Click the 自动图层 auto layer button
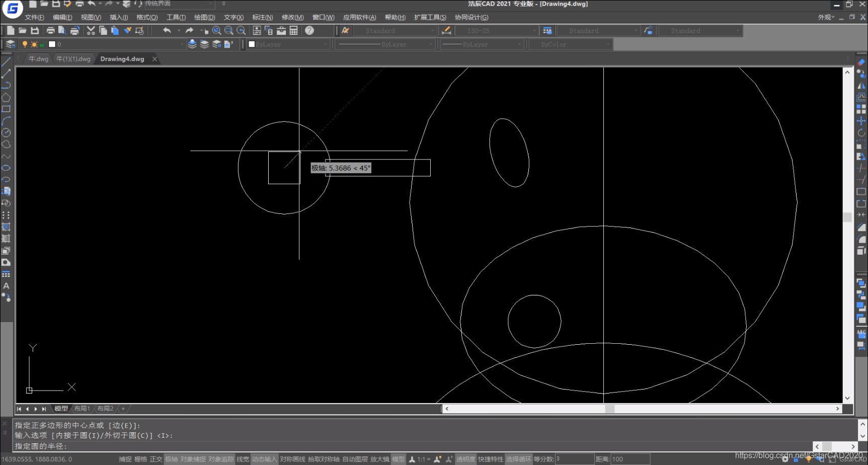Screen dimensions: 868x465 point(355,459)
